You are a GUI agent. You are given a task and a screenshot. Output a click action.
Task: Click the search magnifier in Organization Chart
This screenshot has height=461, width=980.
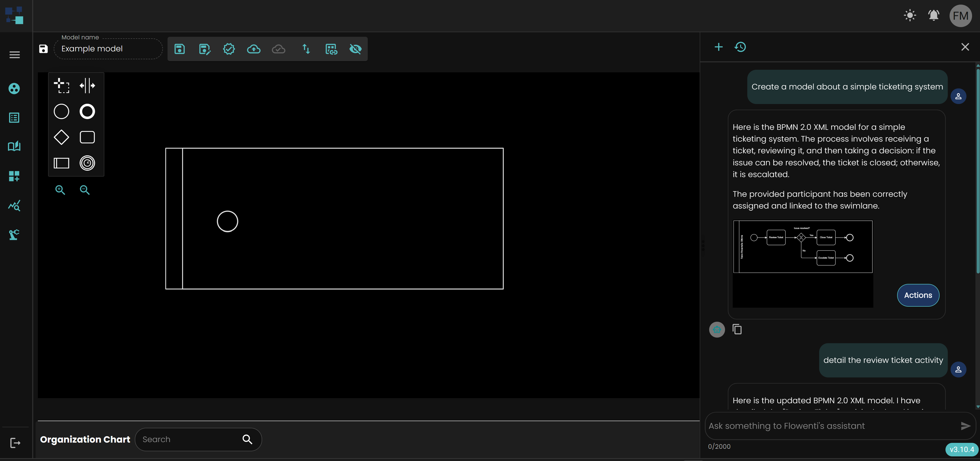point(247,439)
